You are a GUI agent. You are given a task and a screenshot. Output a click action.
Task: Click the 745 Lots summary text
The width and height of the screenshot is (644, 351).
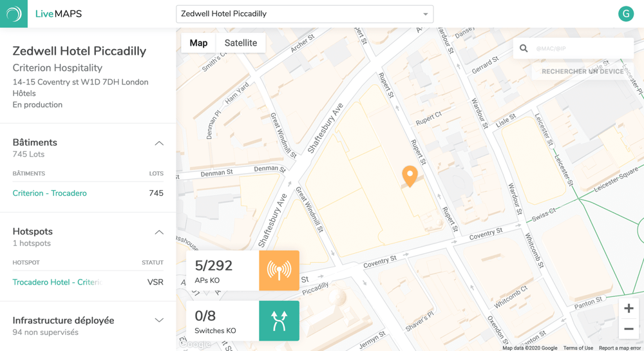pos(28,155)
